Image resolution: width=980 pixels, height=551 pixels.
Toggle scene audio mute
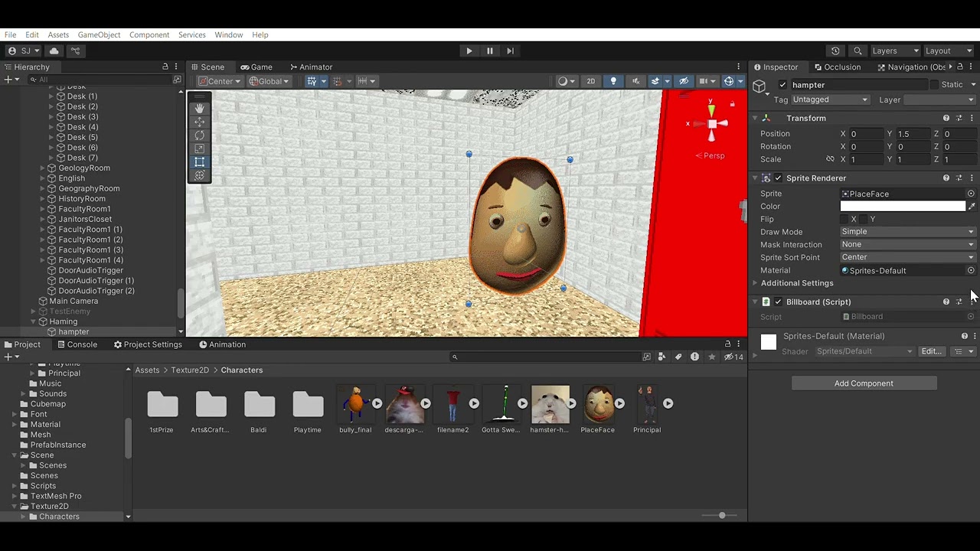coord(635,81)
